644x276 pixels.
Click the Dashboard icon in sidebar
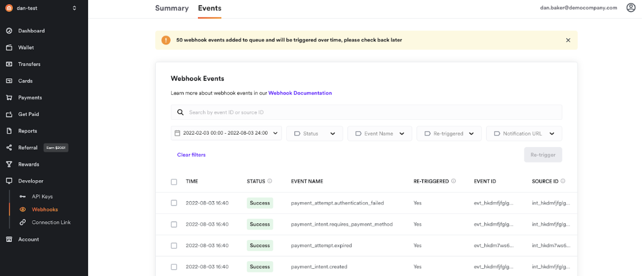[x=9, y=31]
